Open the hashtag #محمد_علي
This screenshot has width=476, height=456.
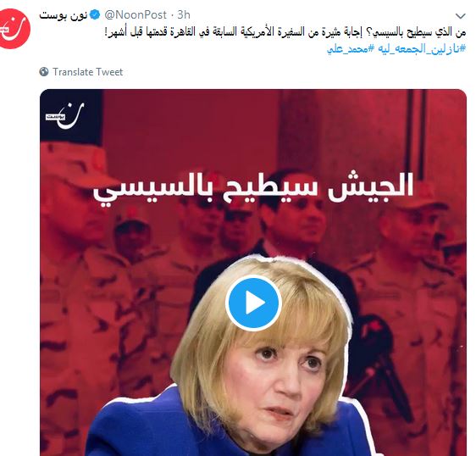351,48
